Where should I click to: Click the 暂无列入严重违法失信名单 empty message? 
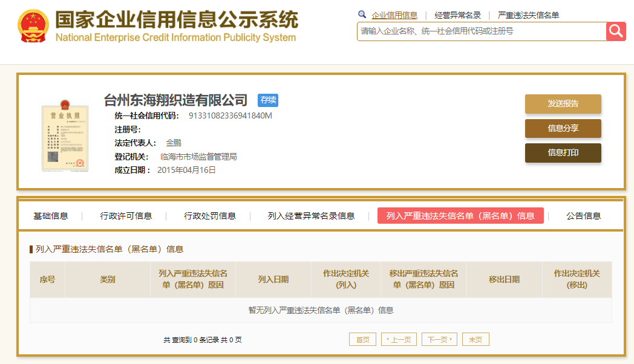click(x=321, y=310)
